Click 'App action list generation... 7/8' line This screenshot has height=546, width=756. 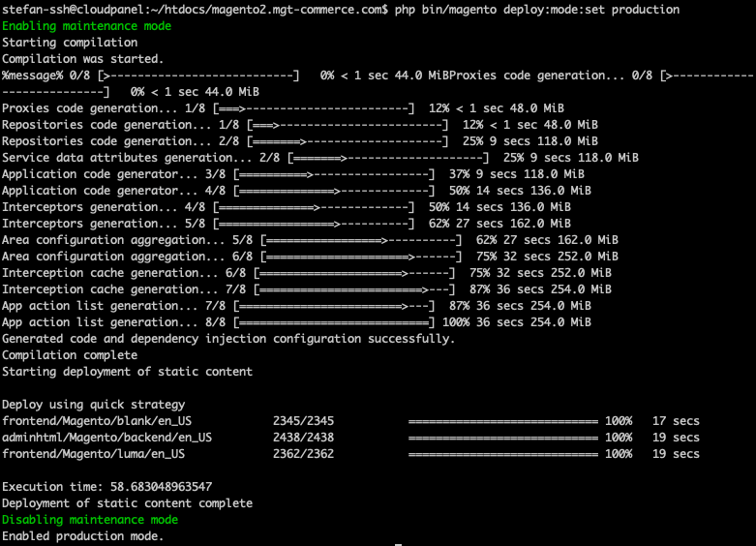click(x=296, y=306)
